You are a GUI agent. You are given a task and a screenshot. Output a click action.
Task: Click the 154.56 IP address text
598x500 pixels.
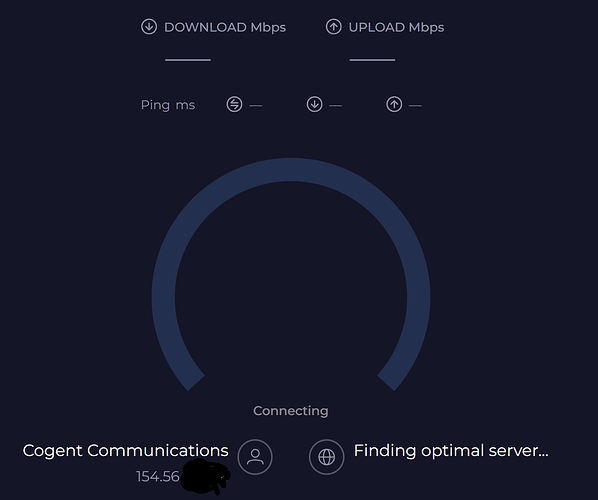(158, 476)
